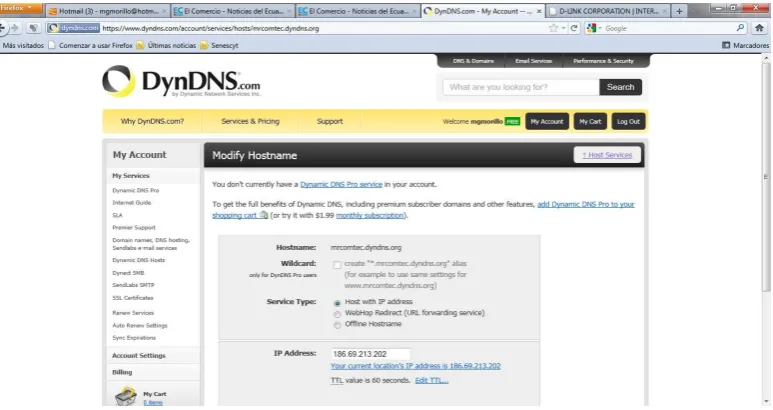Toggle the Wildcard alias checkbox
The width and height of the screenshot is (773, 410).
pyautogui.click(x=337, y=265)
